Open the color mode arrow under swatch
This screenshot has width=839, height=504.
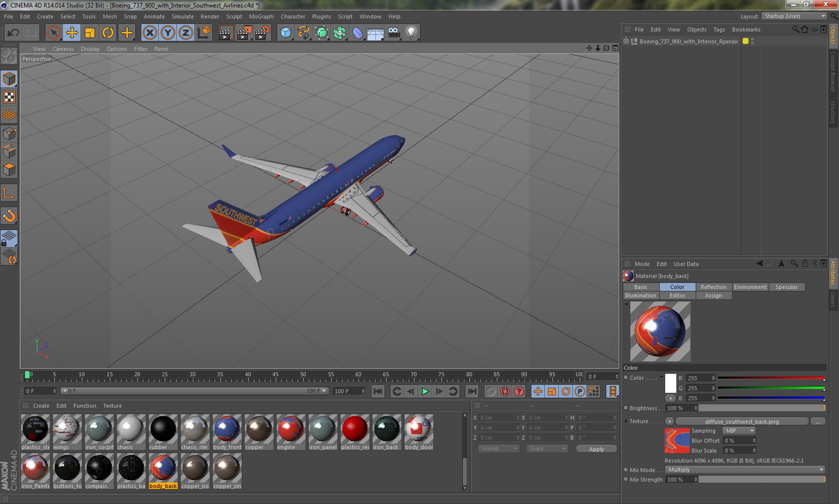[671, 398]
